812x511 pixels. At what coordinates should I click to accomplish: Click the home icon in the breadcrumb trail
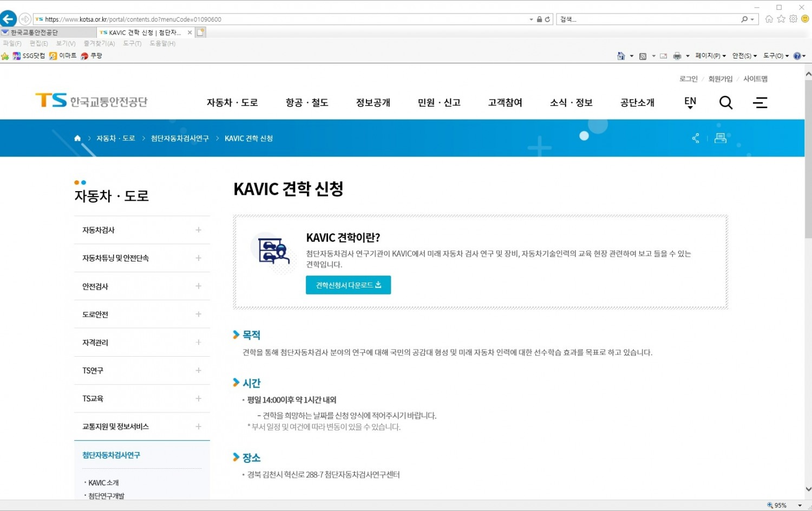pos(77,137)
